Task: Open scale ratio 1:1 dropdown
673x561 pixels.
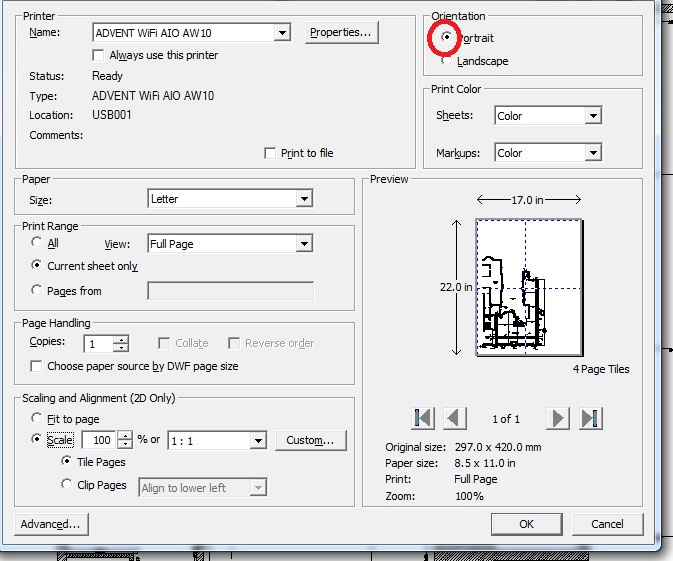Action: [258, 440]
